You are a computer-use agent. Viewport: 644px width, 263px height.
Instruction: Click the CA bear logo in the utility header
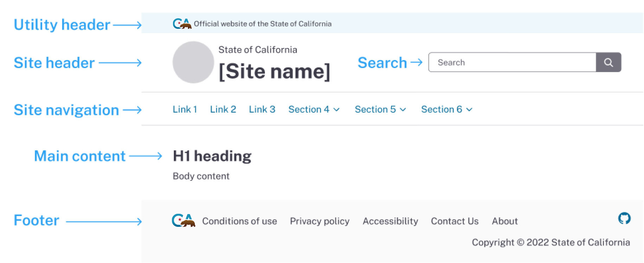[182, 24]
